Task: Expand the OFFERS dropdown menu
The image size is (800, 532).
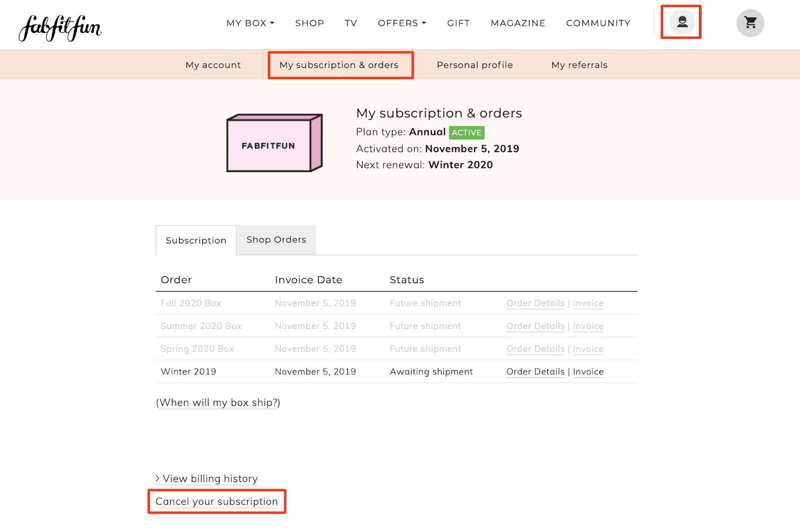Action: point(402,23)
